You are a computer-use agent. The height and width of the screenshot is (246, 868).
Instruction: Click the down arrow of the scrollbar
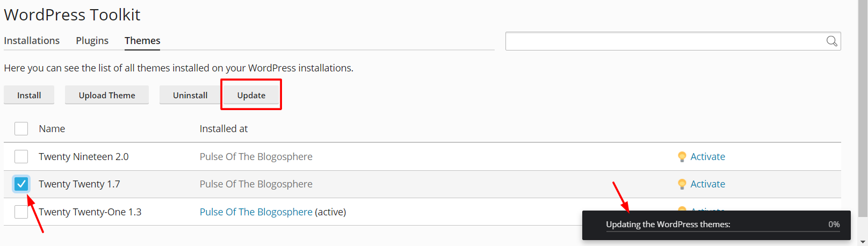pos(863,241)
